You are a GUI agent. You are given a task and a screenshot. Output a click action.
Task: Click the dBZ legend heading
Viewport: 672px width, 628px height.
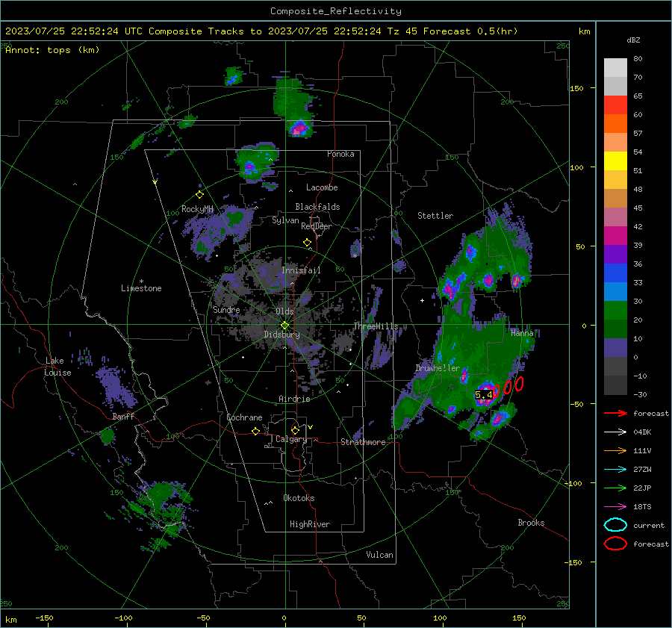pyautogui.click(x=633, y=40)
